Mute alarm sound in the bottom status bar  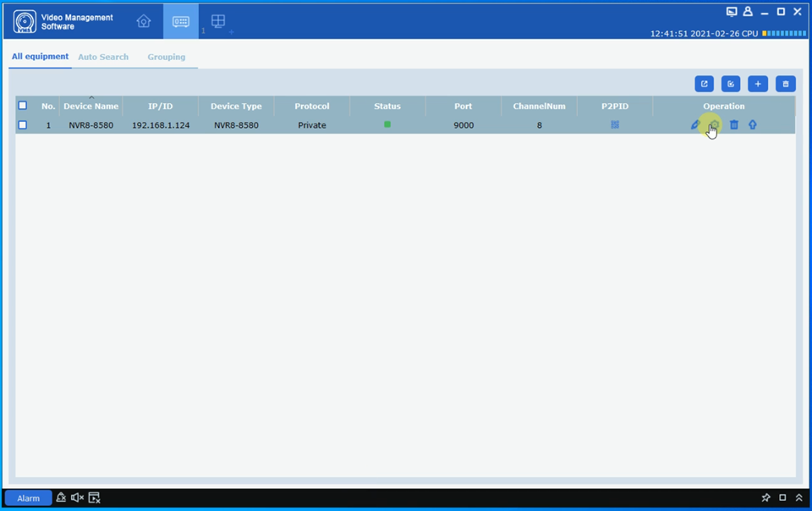(x=77, y=497)
